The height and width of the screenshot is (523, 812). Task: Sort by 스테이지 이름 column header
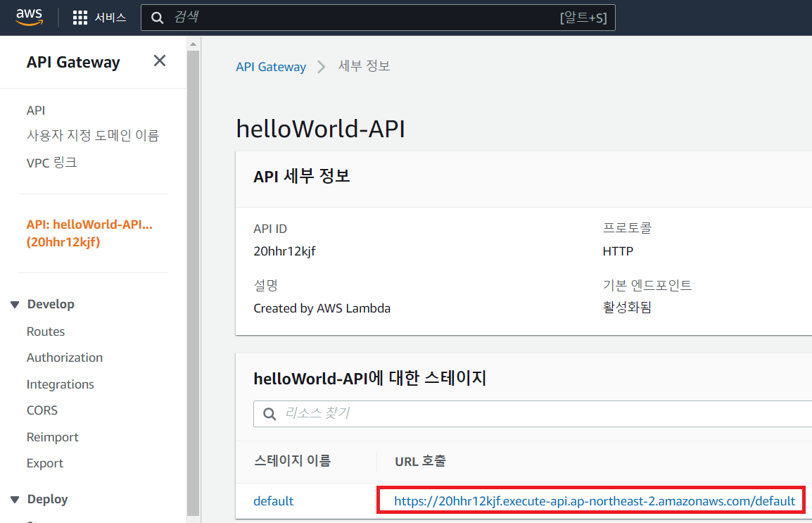point(293,461)
